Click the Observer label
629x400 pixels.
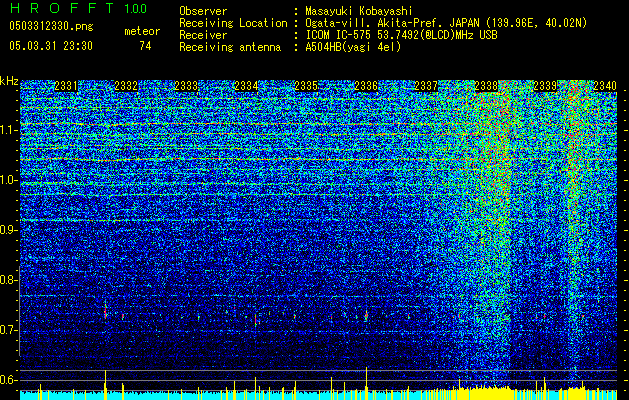(203, 11)
